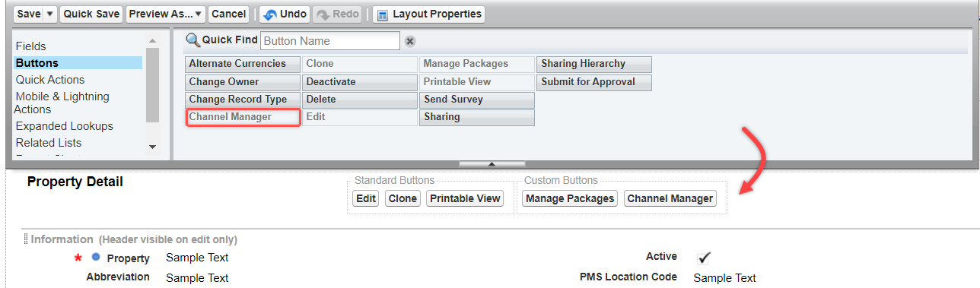Select Related Lists category
This screenshot has width=980, height=288.
pyautogui.click(x=49, y=143)
